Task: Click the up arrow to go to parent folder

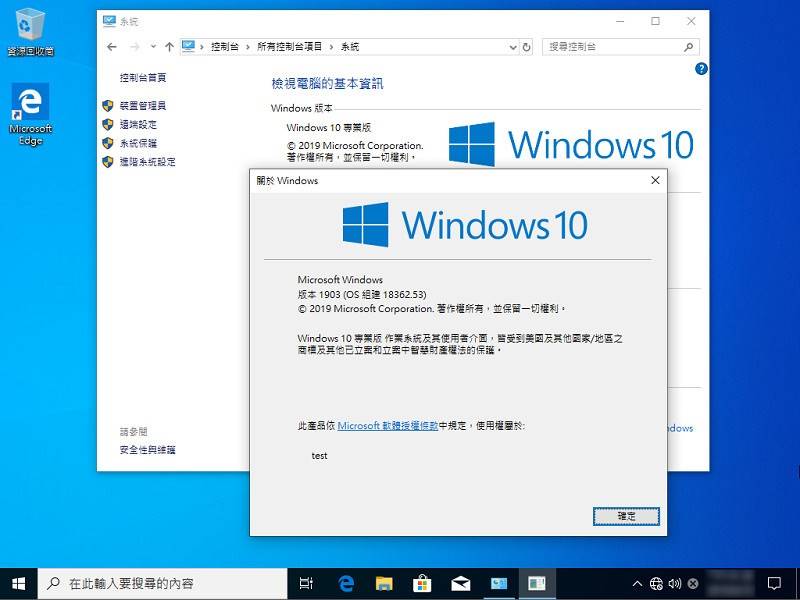Action: tap(168, 46)
